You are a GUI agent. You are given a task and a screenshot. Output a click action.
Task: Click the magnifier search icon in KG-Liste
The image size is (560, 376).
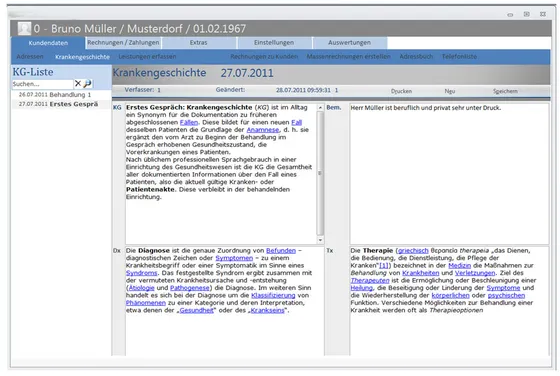click(87, 84)
